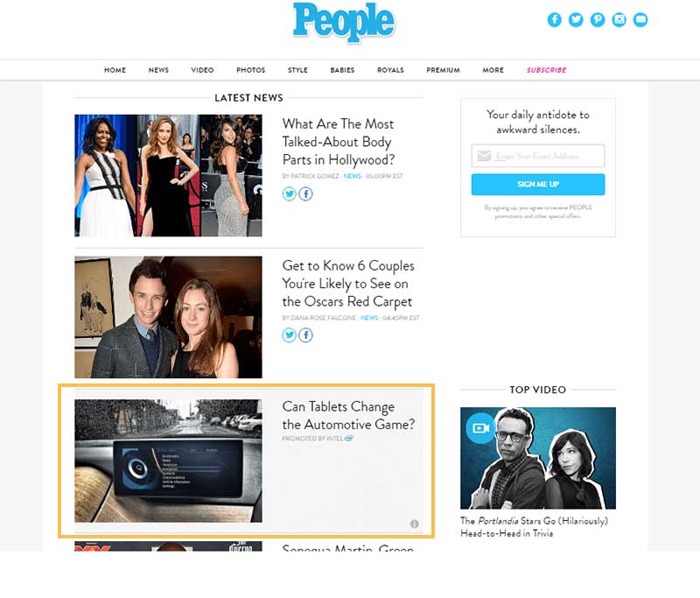This screenshot has width=700, height=598.
Task: Share Oscars Couples article on Twitter
Action: click(x=290, y=335)
